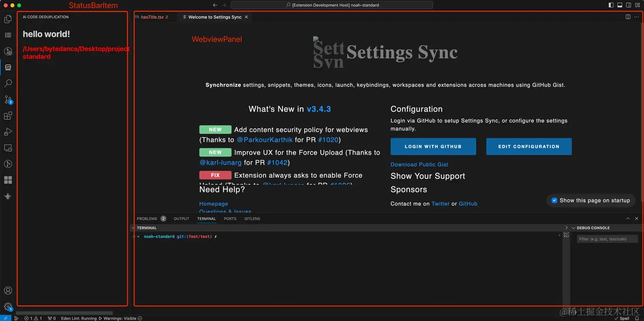The height and width of the screenshot is (321, 644).
Task: Open the Homepage help link
Action: pos(213,204)
